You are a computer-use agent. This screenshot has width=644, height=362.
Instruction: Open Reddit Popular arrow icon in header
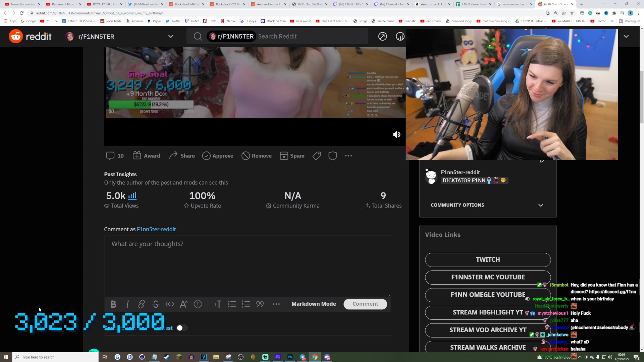382,36
